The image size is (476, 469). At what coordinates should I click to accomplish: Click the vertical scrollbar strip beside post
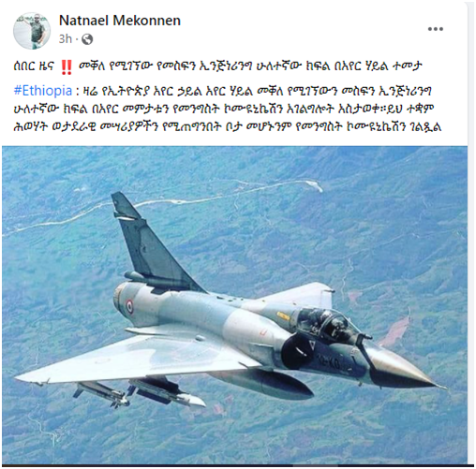click(x=471, y=234)
